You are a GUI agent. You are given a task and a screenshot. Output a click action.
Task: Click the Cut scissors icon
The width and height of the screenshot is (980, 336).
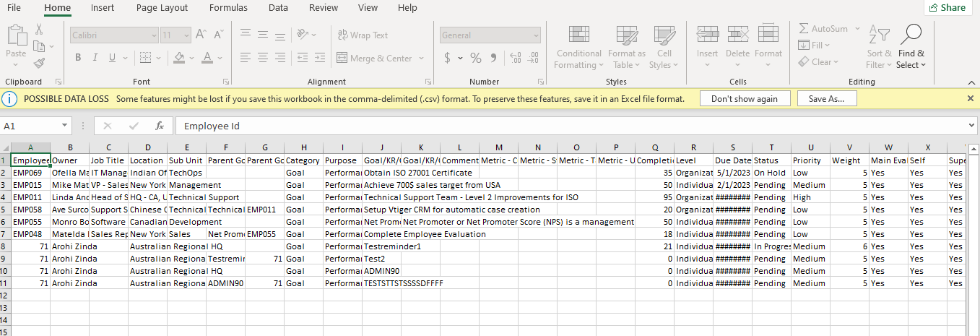pos(39,30)
